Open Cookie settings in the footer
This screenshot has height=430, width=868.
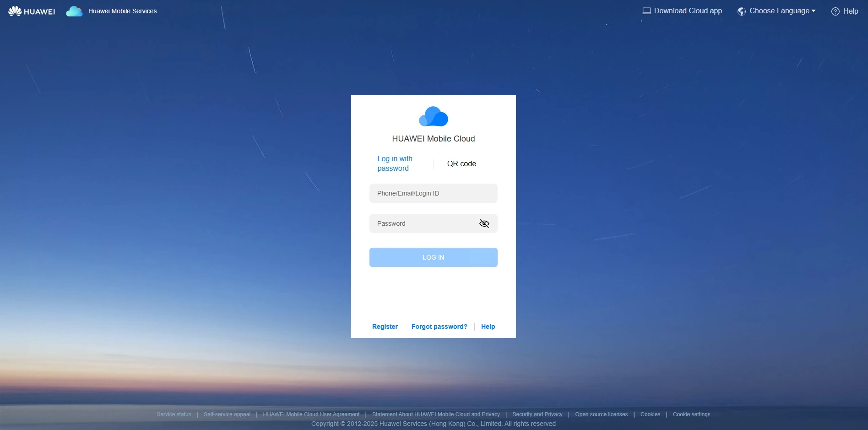691,414
